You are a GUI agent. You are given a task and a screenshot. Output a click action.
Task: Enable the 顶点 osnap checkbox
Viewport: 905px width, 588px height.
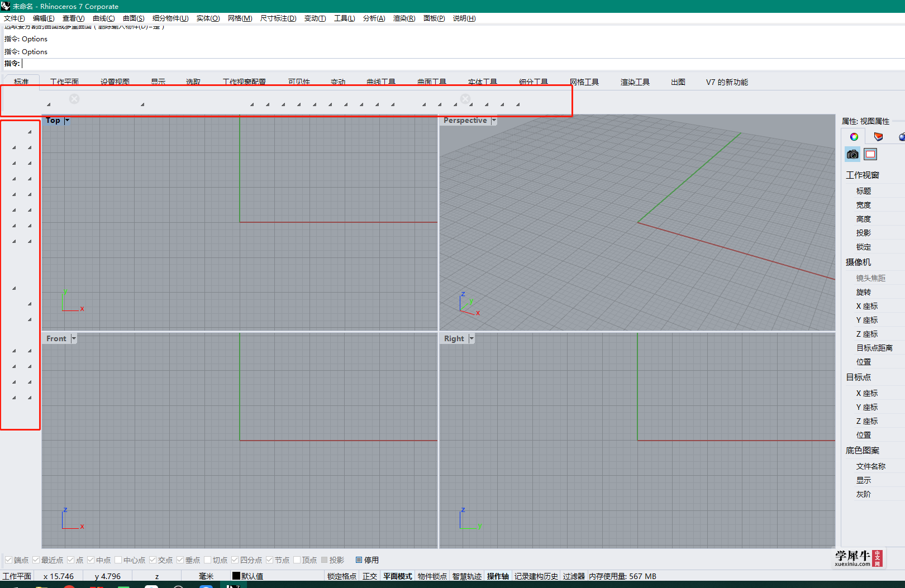point(297,560)
